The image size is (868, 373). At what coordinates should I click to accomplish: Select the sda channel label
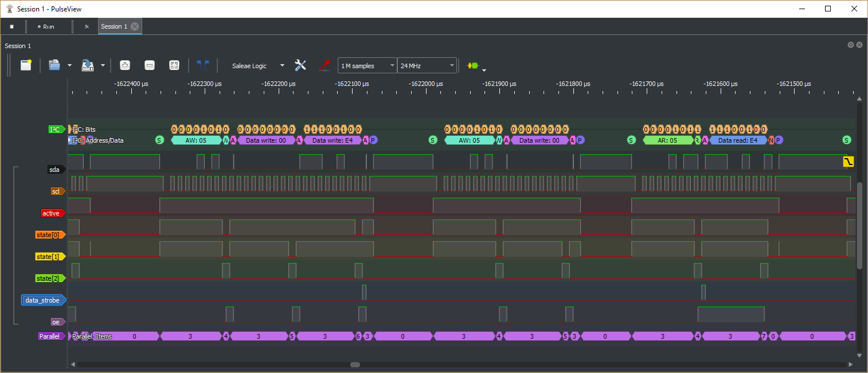point(56,170)
